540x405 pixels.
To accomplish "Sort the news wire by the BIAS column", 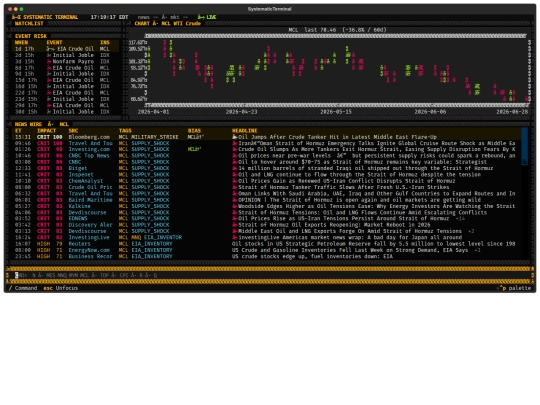I will 194,131.
